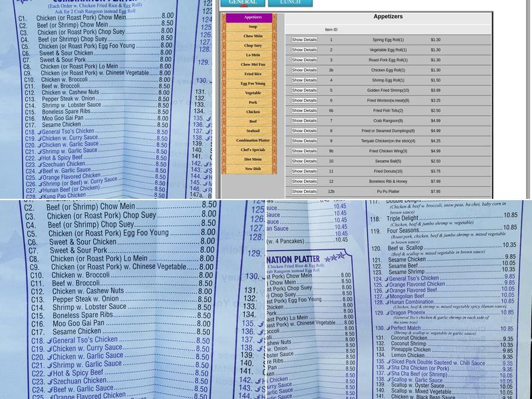Image resolution: width=532 pixels, height=399 pixels.
Task: Open the Egg Foo Young category
Action: click(253, 84)
